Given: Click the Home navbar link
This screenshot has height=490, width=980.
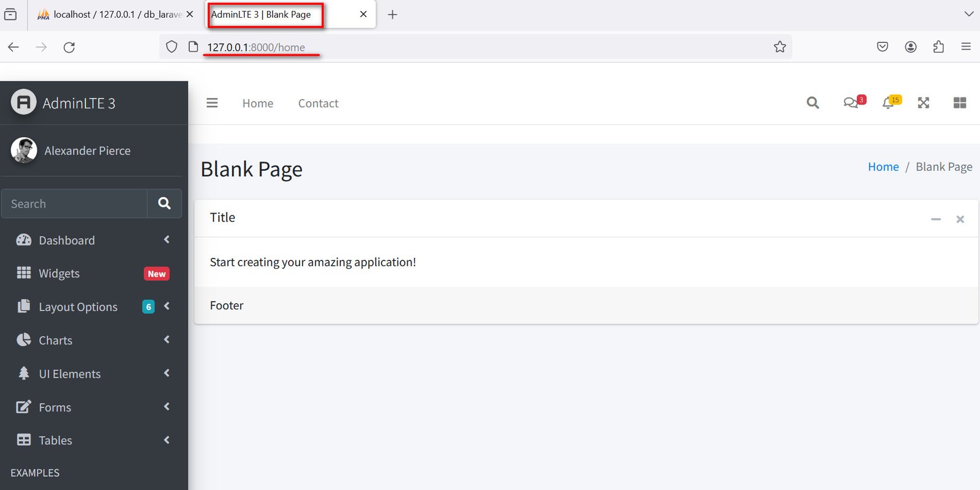Looking at the screenshot, I should point(258,104).
